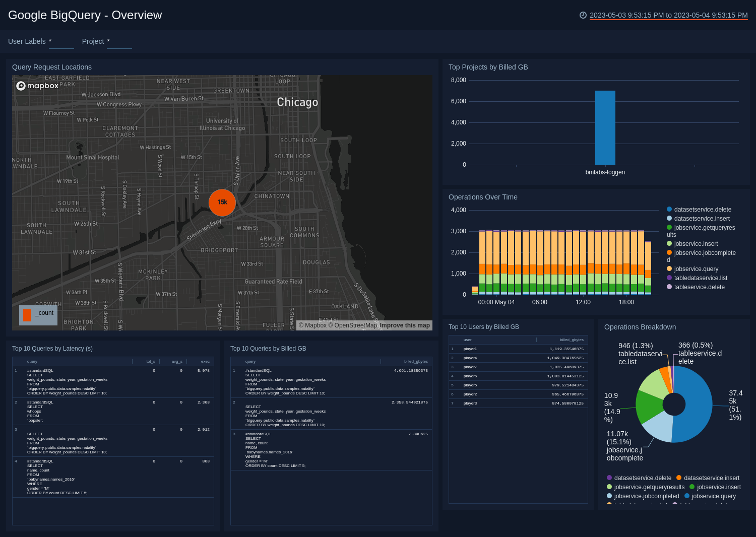Toggle datasetservice.insert in Operations Breakdown legend
The width and height of the screenshot is (756, 537).
(708, 478)
